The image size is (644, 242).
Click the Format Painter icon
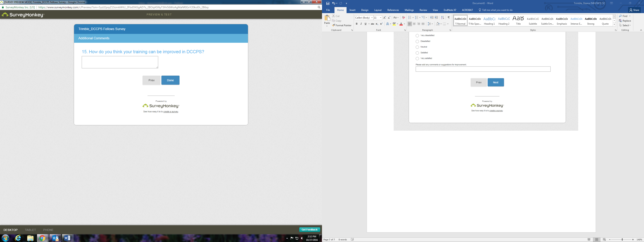[x=342, y=25]
